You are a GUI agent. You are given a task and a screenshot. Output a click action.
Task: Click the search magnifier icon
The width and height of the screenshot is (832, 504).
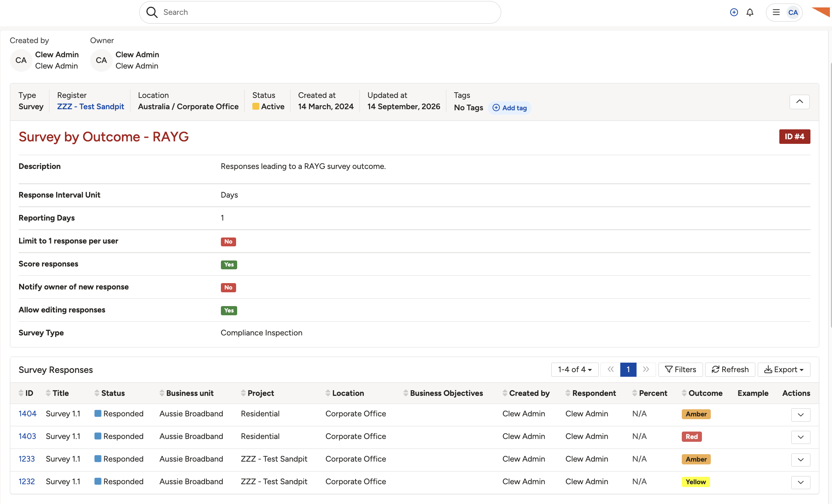(x=152, y=12)
